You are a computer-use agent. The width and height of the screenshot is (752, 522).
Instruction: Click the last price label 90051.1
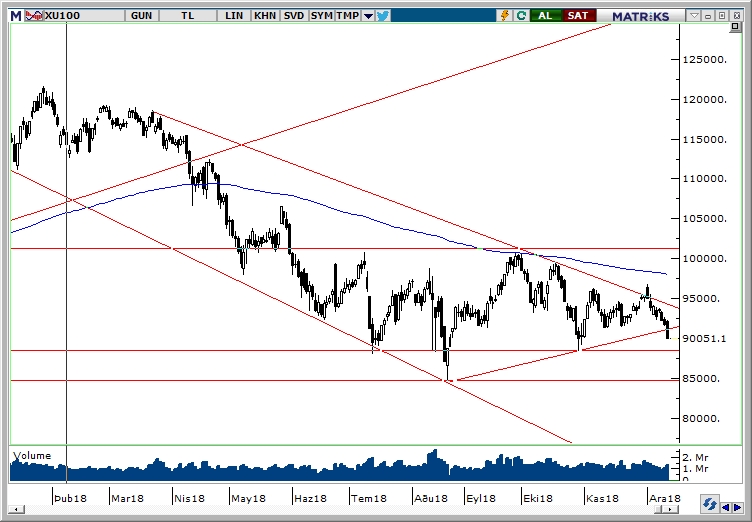click(x=705, y=339)
